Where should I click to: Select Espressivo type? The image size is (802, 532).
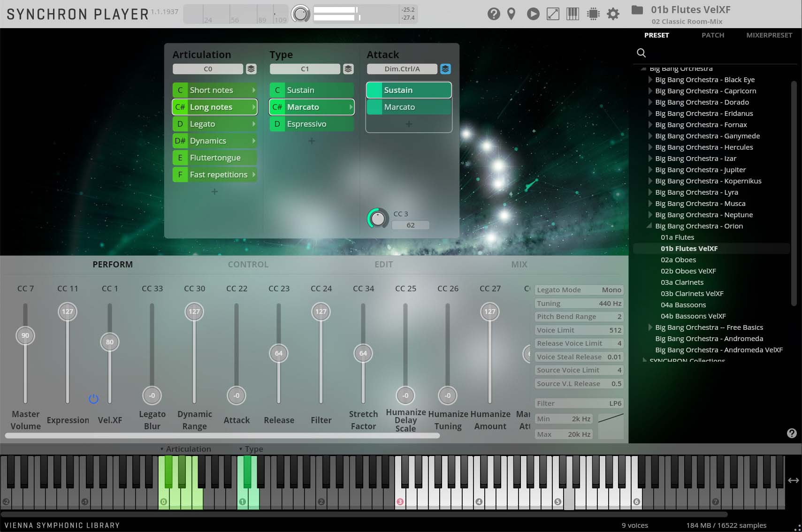[x=312, y=124]
